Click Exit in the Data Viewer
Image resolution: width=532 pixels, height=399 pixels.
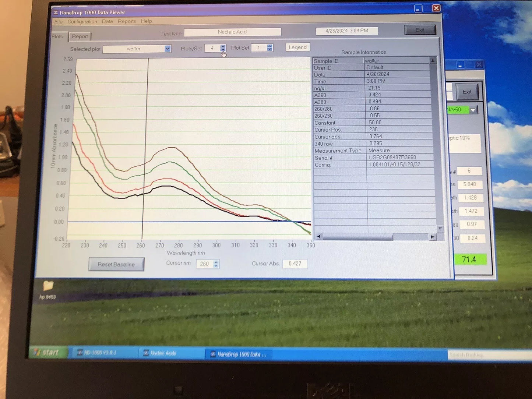[420, 30]
